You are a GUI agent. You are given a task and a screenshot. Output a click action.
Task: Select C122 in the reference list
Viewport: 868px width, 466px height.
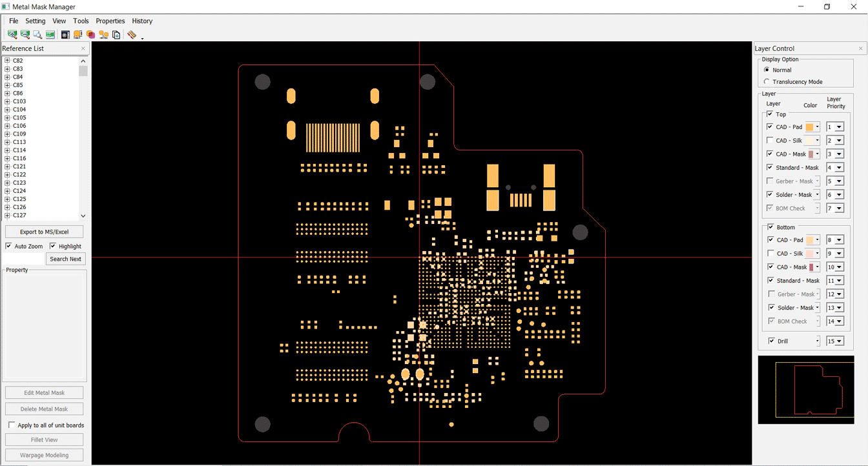(x=19, y=174)
